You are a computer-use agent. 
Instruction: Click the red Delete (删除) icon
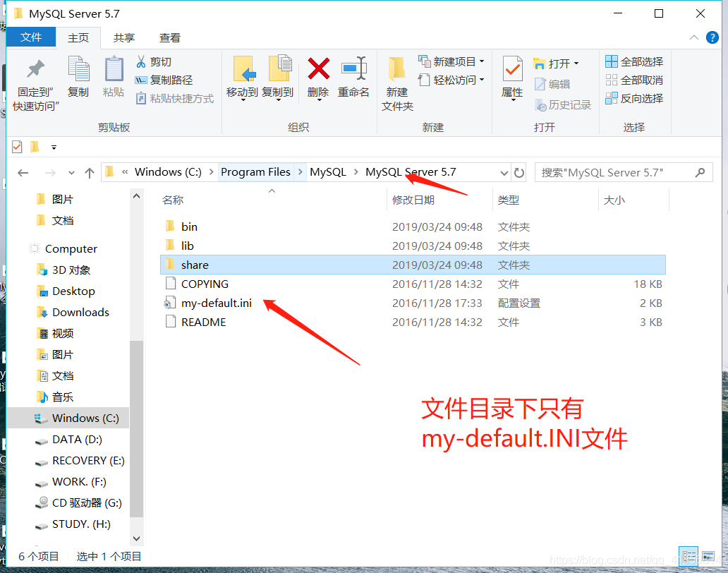point(319,68)
